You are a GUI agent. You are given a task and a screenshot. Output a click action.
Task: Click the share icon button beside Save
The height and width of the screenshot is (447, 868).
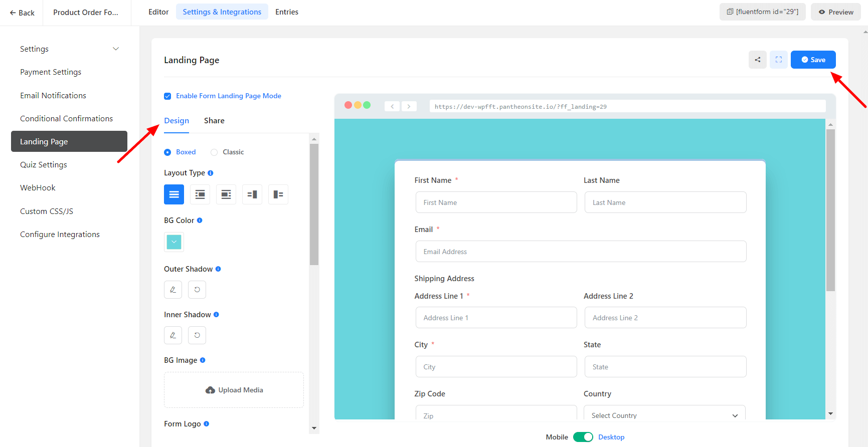coord(757,60)
